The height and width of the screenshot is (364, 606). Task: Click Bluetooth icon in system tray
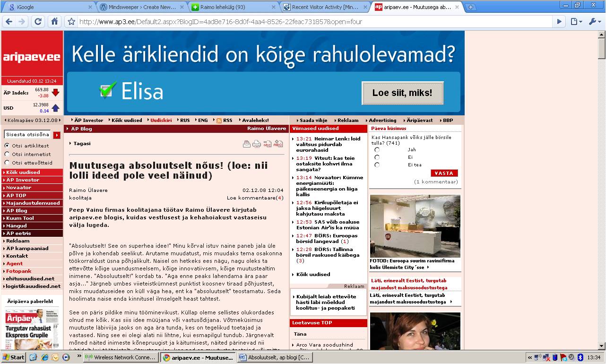tap(581, 357)
